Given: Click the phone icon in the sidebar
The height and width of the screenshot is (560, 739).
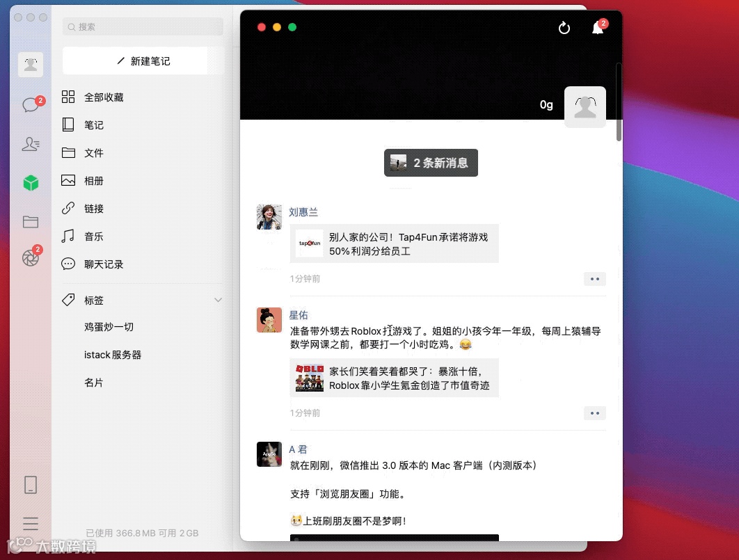Looking at the screenshot, I should 31,485.
